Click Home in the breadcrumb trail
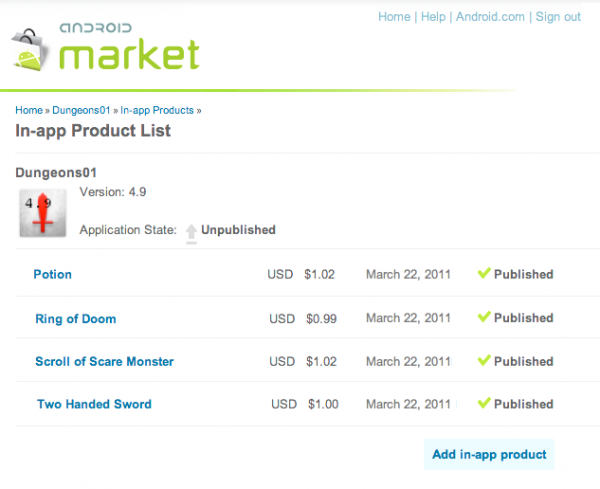 tap(29, 110)
